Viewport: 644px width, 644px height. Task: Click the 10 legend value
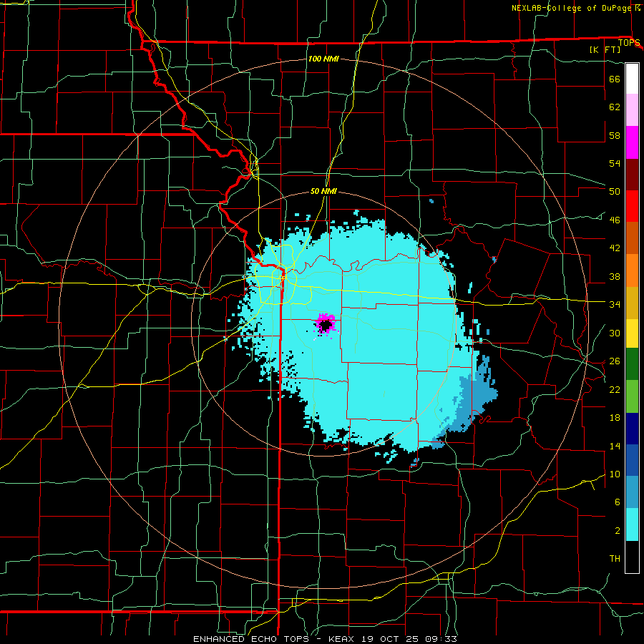[x=615, y=474]
